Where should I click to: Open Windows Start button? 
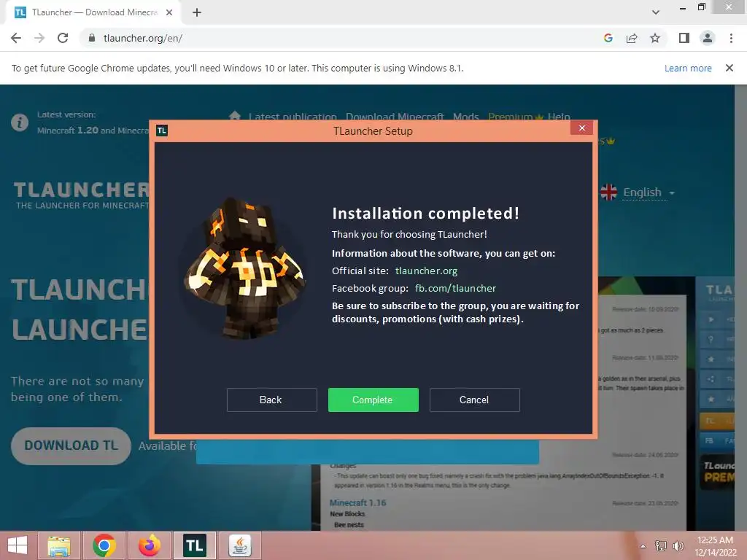coord(18,545)
